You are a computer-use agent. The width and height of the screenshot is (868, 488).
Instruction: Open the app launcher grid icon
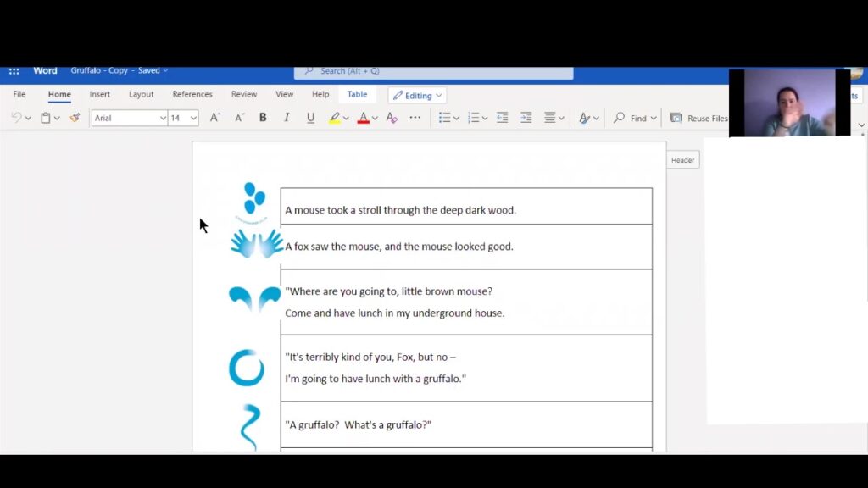click(x=14, y=71)
